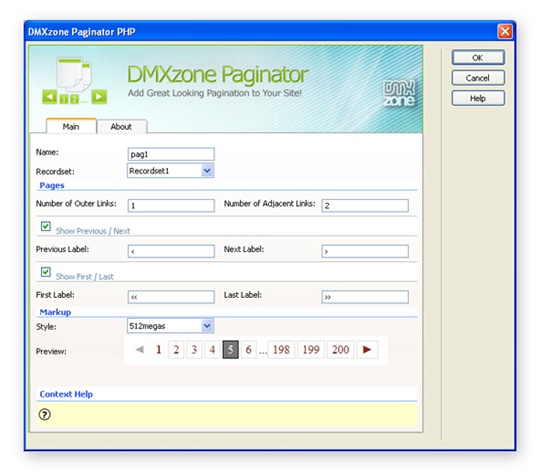Click the DMXzone logo in banner
This screenshot has width=540, height=473.
399,93
